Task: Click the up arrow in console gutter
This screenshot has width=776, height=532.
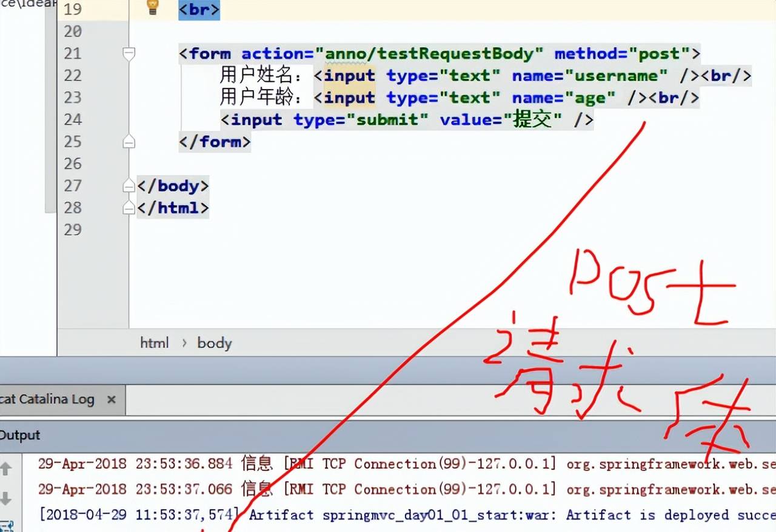Action: (6, 468)
